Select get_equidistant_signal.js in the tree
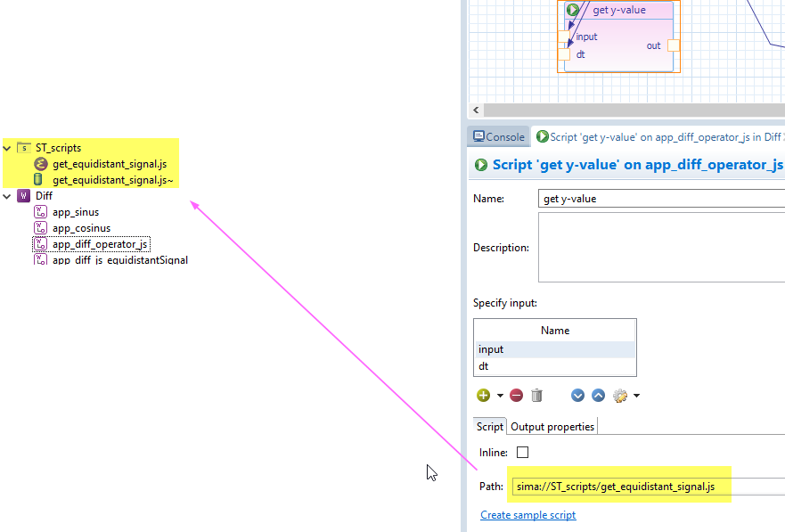The image size is (785, 532). (x=108, y=164)
